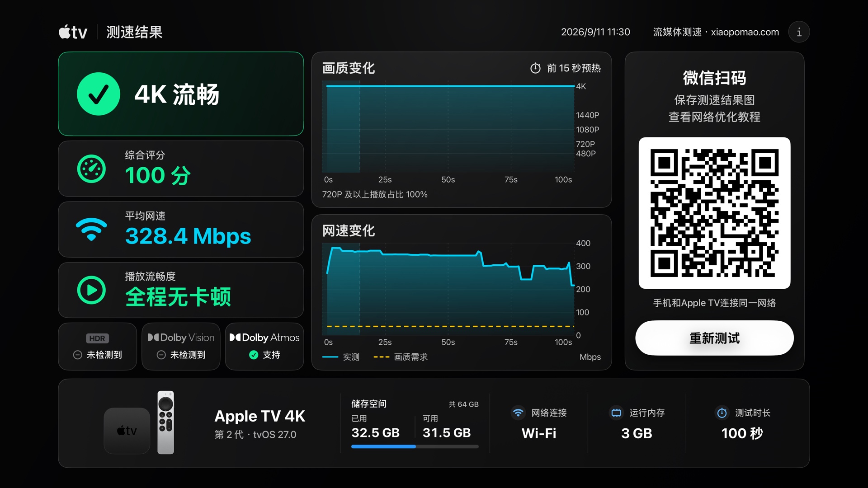Click the info icon at top right
The height and width of the screenshot is (488, 868).
point(799,32)
